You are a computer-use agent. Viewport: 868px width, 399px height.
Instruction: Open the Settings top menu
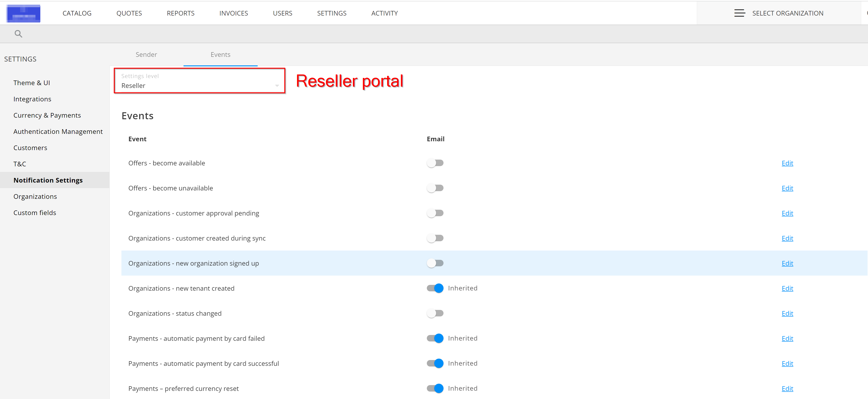pyautogui.click(x=332, y=13)
